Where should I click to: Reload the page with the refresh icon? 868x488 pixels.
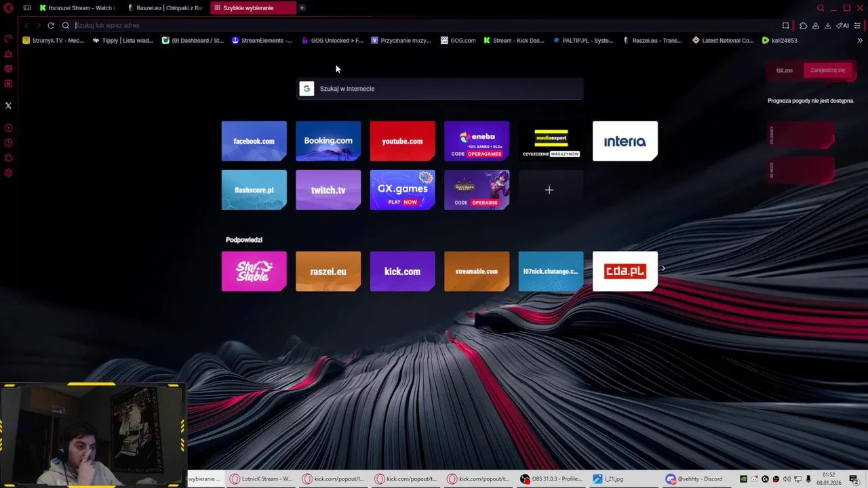(x=51, y=25)
